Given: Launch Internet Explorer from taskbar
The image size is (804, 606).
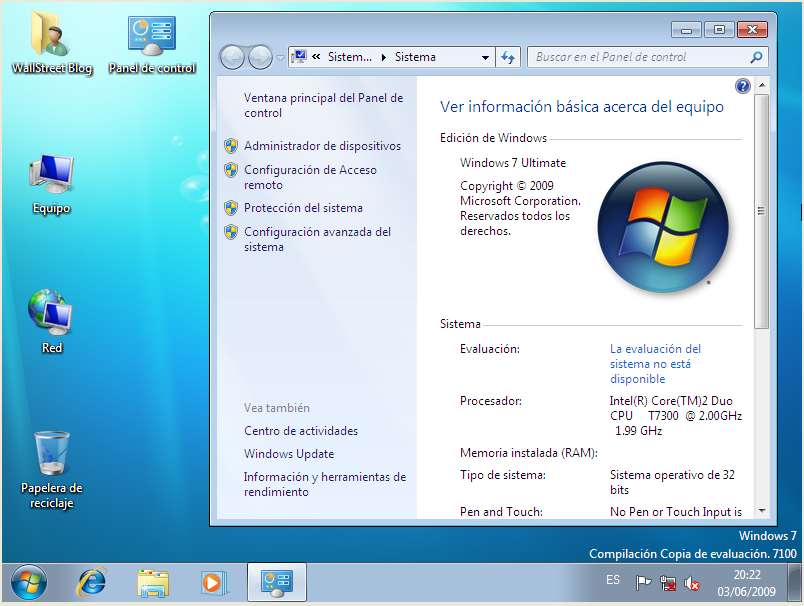Looking at the screenshot, I should (91, 582).
